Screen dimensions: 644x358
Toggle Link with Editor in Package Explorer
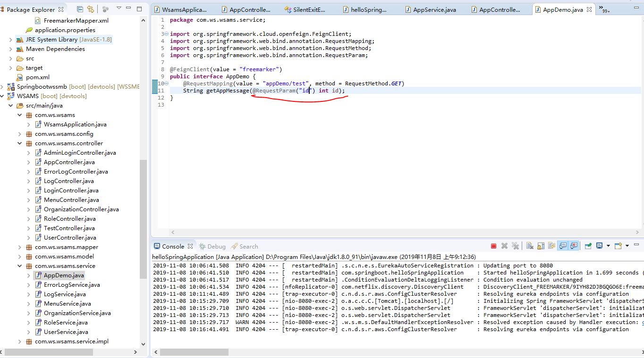pos(90,8)
